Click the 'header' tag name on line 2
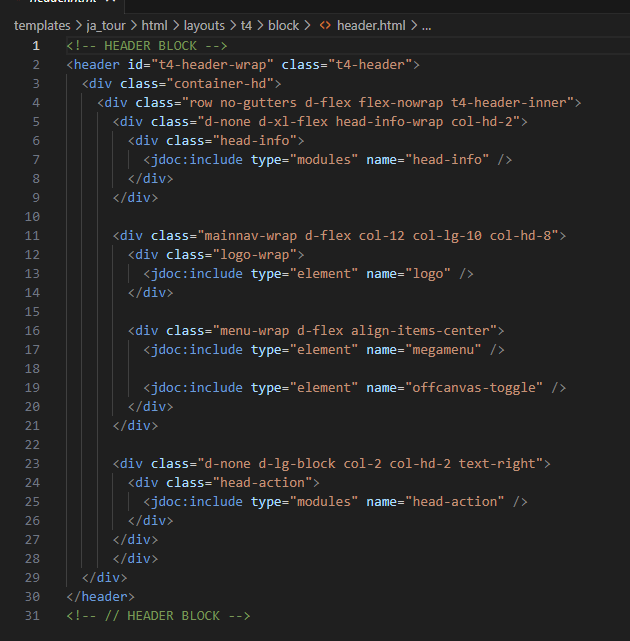Screen dimensions: 630x641 pos(97,65)
